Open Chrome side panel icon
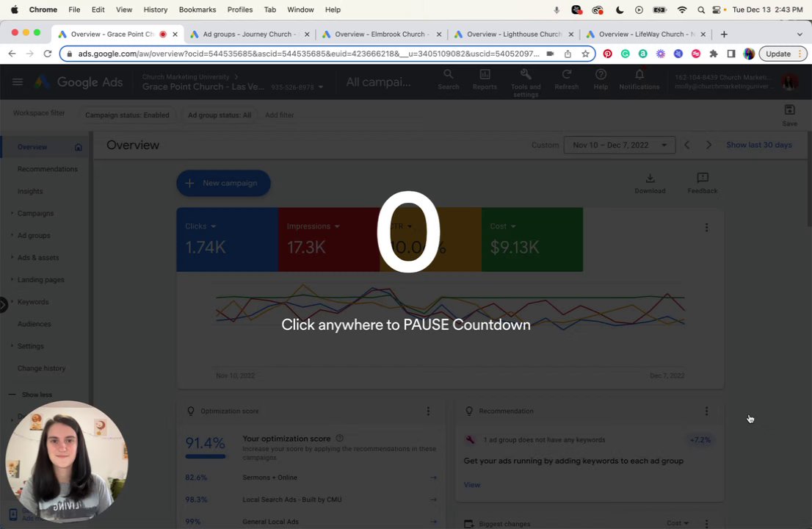Viewport: 812px width, 529px height. [731, 54]
